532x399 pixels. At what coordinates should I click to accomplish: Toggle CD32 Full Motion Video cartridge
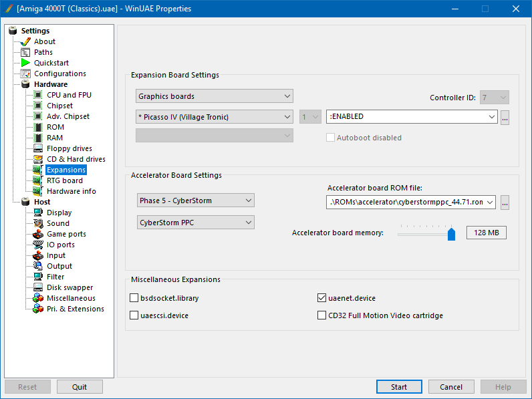point(321,315)
